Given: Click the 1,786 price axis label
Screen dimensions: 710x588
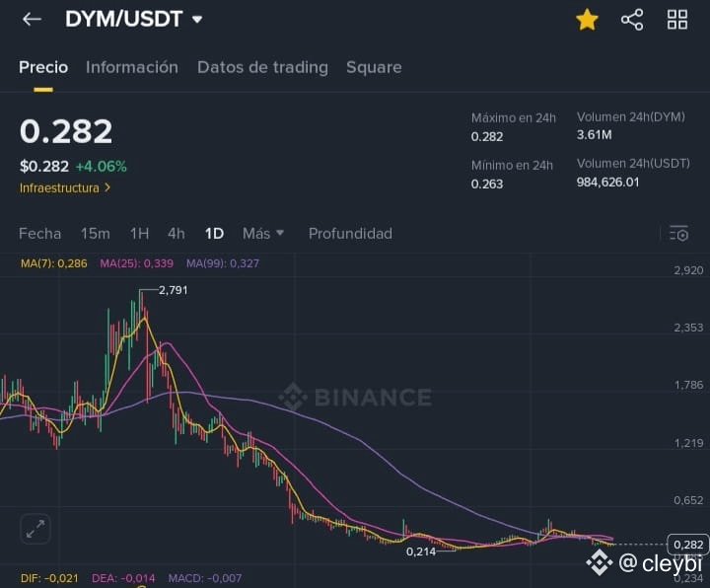Looking at the screenshot, I should coord(688,385).
